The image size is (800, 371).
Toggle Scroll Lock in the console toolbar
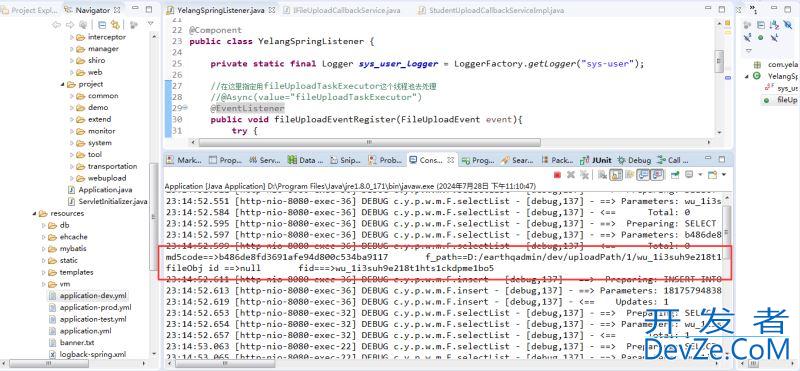click(616, 175)
